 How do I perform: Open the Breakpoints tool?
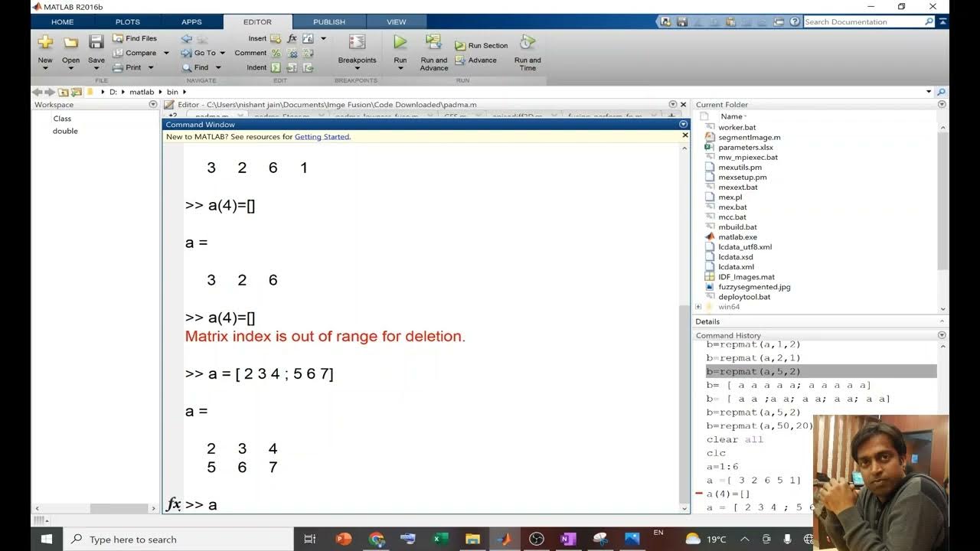coord(357,51)
